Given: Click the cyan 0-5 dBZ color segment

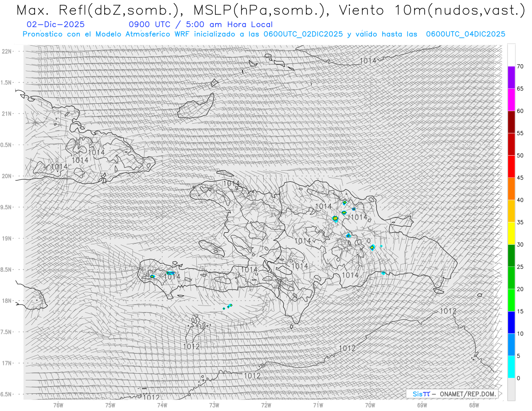Looking at the screenshot, I should pos(511,367).
